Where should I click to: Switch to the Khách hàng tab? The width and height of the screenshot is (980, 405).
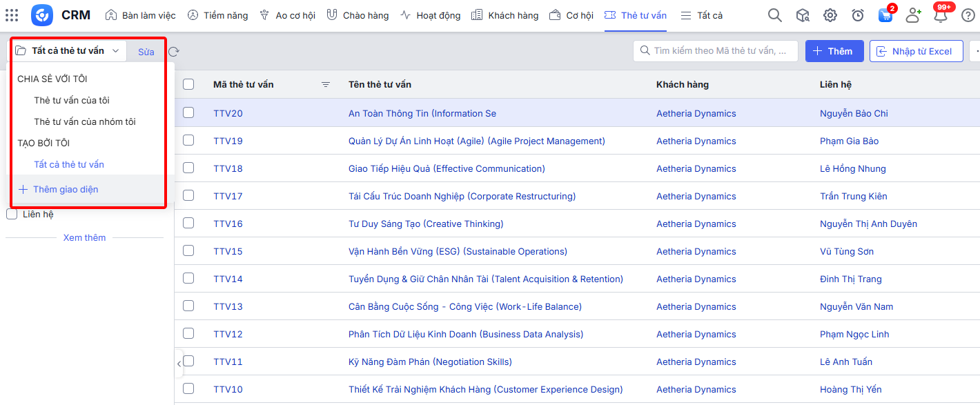(x=505, y=15)
